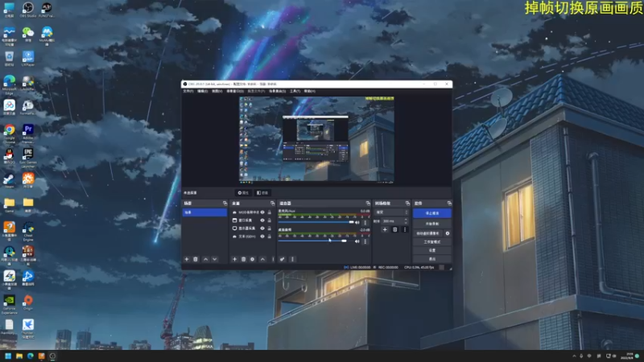Pop out the 场景 dock panel
This screenshot has width=644, height=362.
(x=225, y=204)
